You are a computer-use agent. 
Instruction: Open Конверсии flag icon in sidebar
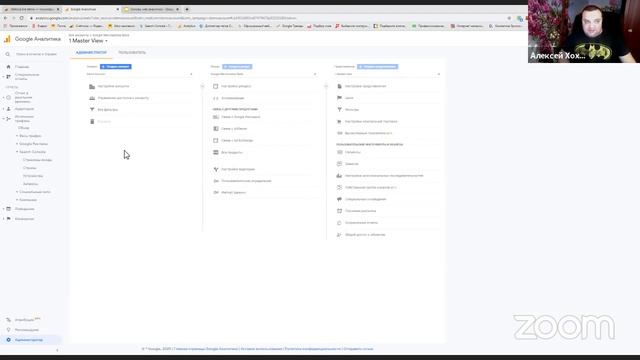coord(8,219)
